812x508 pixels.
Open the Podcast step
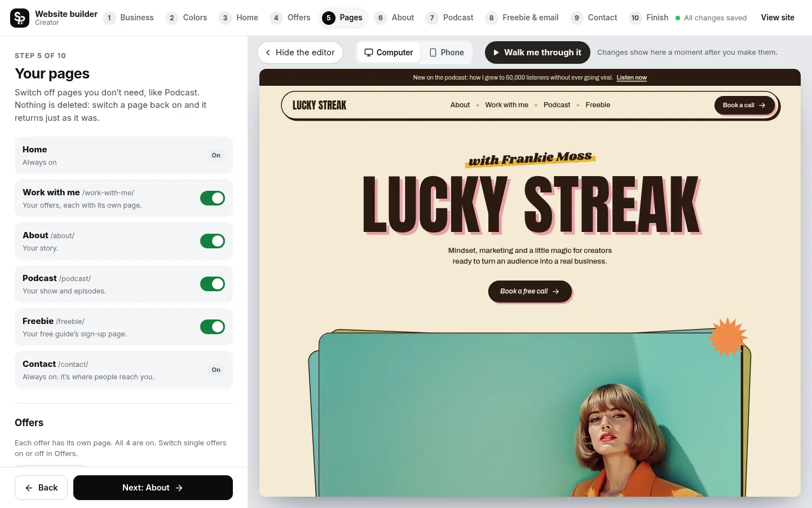coord(450,18)
